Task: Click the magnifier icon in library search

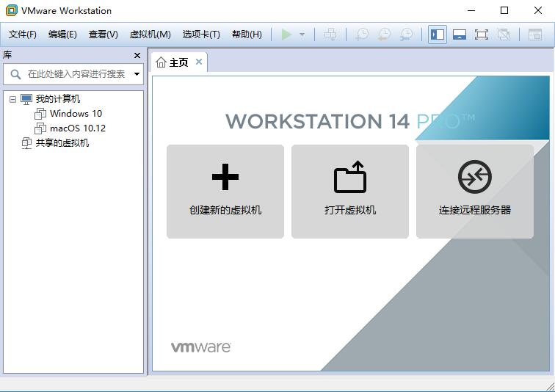Action: [15, 74]
